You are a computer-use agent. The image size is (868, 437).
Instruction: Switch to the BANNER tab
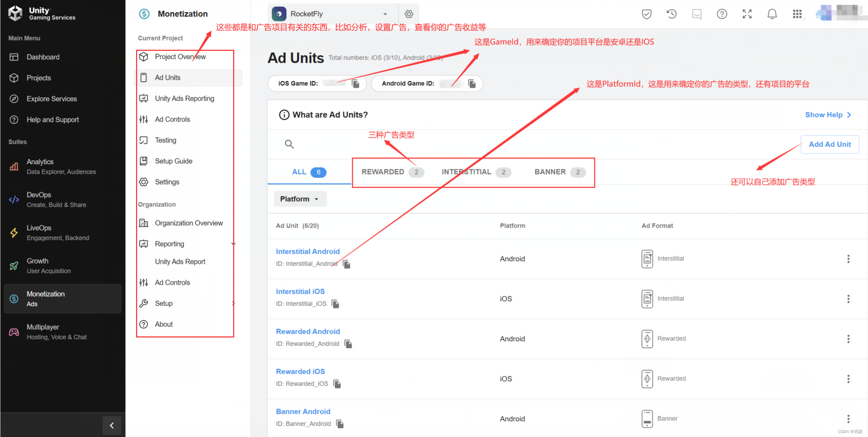550,172
